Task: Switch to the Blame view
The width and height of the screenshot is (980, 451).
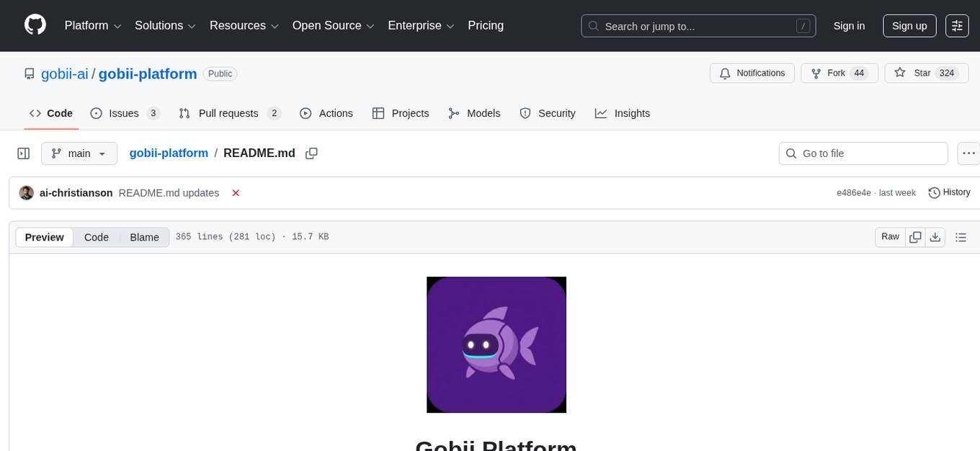Action: click(x=144, y=237)
